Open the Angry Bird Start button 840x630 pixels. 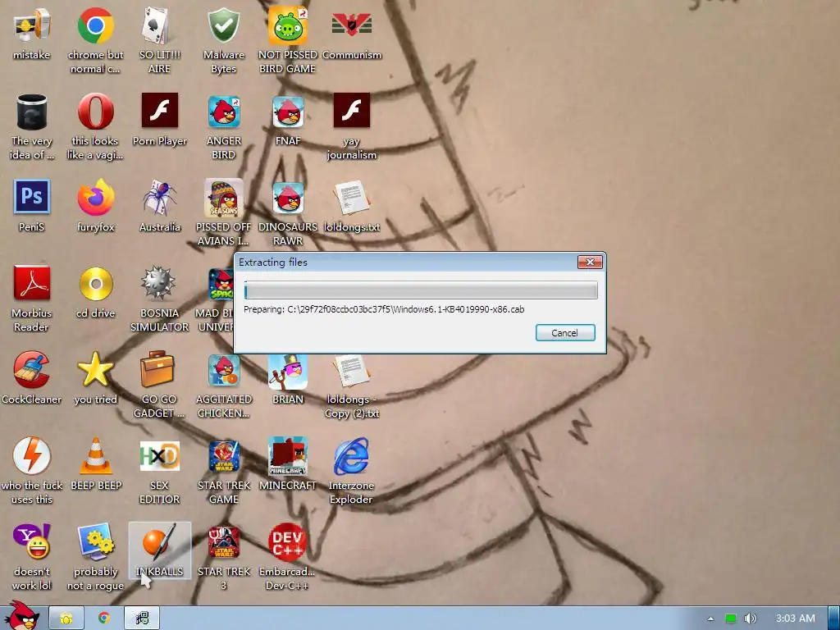point(21,616)
